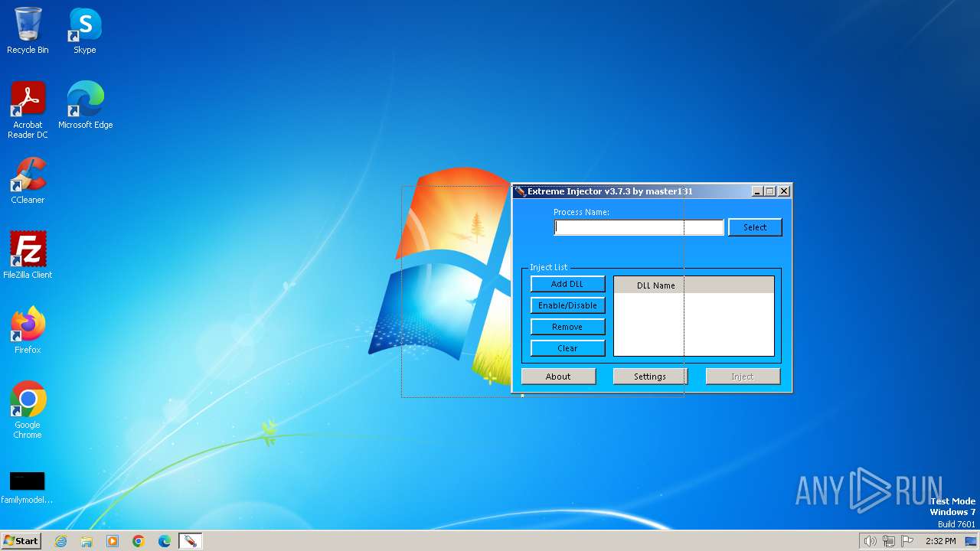Open the injector Settings

pyautogui.click(x=650, y=377)
